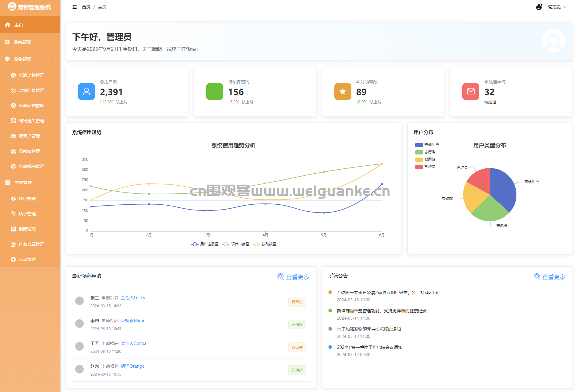Viewport: 577px width, 392px height.
Task: Click 已通过 tag on 李四's application
Action: pyautogui.click(x=297, y=324)
